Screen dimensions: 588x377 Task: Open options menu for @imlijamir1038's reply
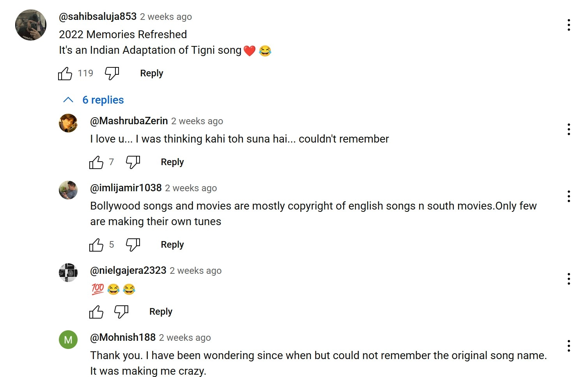click(x=569, y=196)
